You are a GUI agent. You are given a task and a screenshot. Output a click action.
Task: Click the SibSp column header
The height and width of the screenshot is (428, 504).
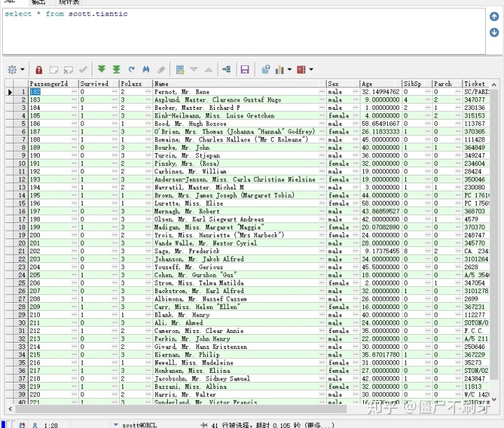tap(417, 84)
